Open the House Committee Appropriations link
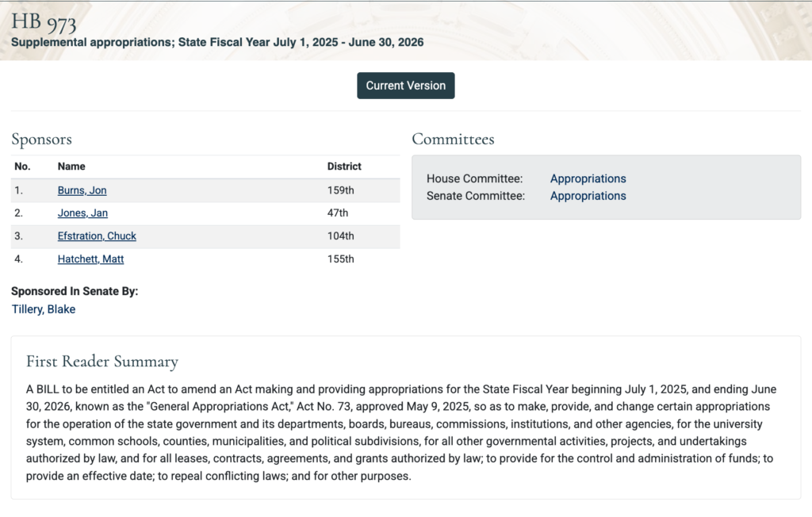 [588, 179]
